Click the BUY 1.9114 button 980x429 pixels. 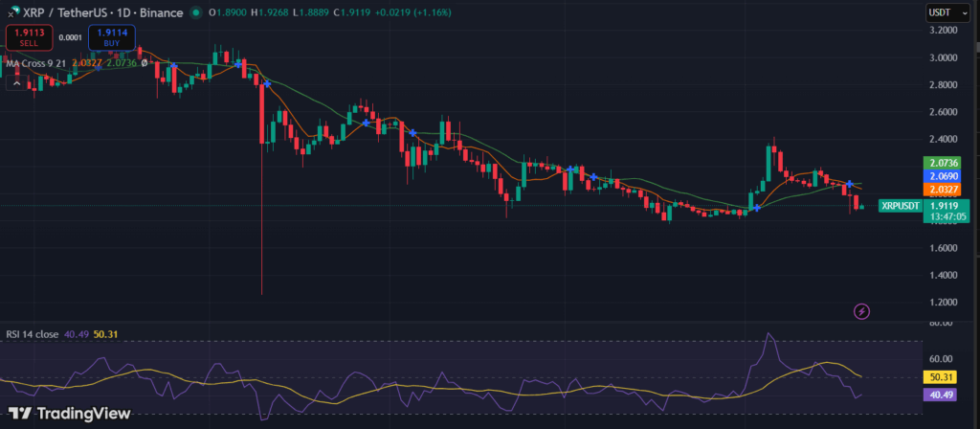(112, 37)
